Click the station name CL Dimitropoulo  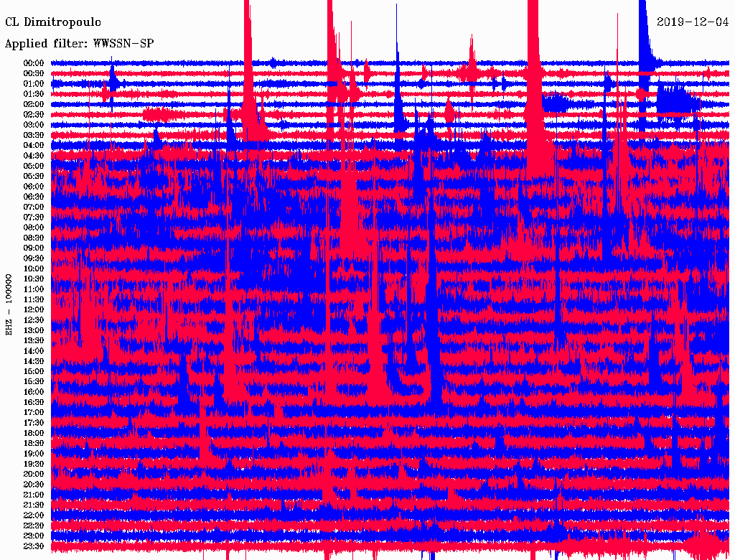pos(53,22)
